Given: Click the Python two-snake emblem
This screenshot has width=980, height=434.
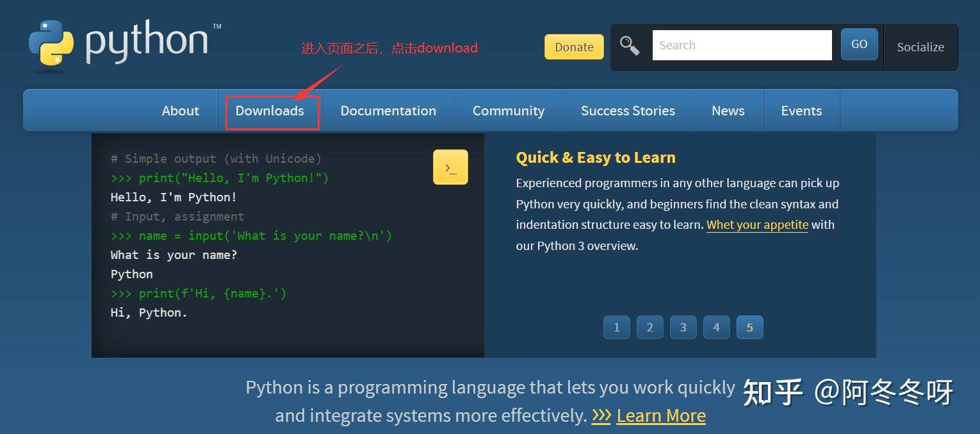Looking at the screenshot, I should pos(51,44).
